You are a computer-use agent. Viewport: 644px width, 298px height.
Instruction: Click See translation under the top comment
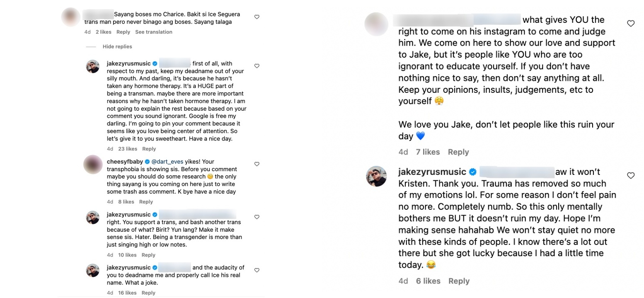154,32
